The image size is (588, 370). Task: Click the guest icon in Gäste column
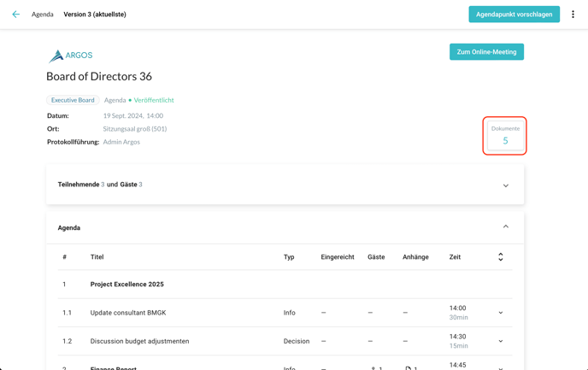point(373,367)
